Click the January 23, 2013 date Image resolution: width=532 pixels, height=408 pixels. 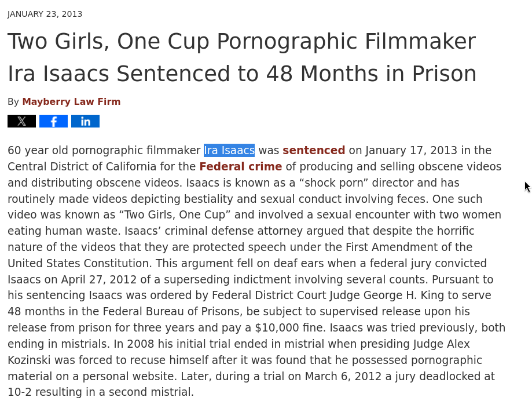point(45,14)
